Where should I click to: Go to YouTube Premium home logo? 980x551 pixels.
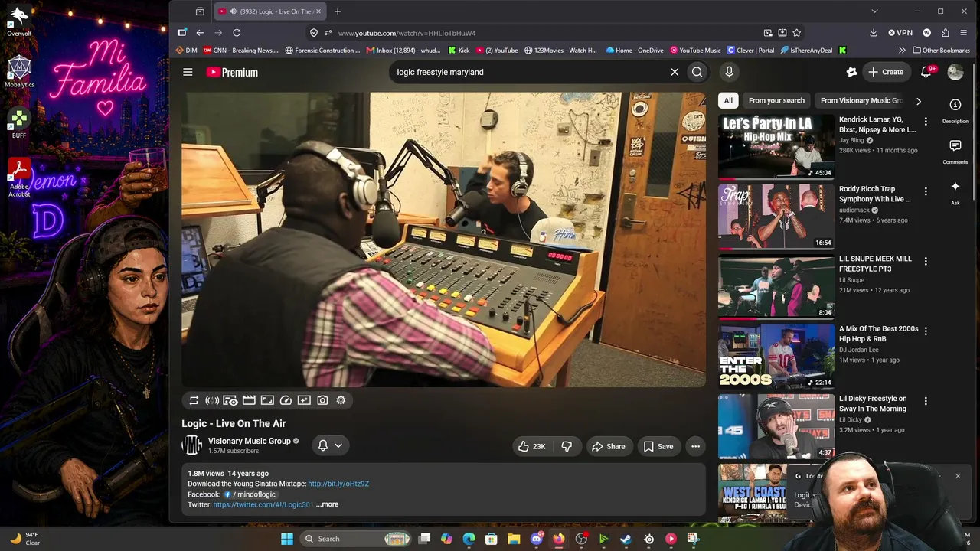[x=232, y=72]
